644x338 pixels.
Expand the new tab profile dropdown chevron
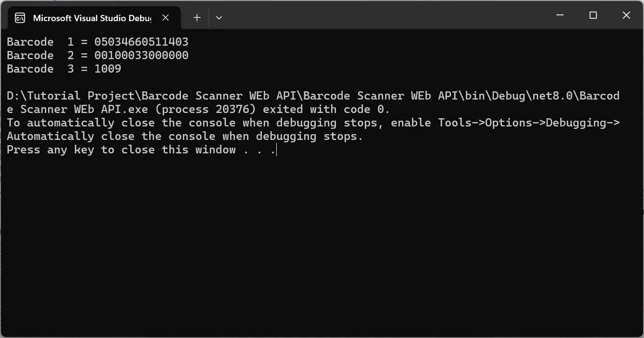[219, 18]
